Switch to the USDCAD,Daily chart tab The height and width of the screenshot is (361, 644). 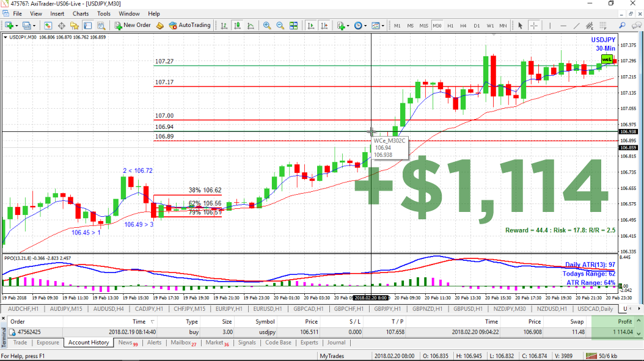click(x=595, y=309)
